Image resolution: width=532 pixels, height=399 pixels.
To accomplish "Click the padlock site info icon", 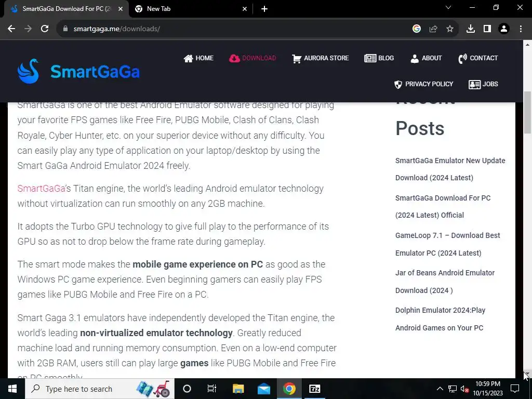I will point(65,29).
